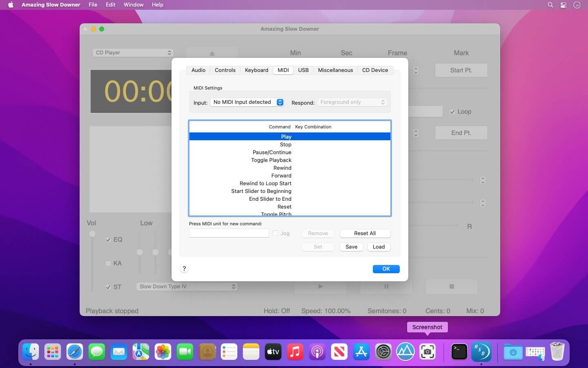Click the Spotlight search icon
The height and width of the screenshot is (368, 588).
[x=550, y=5]
